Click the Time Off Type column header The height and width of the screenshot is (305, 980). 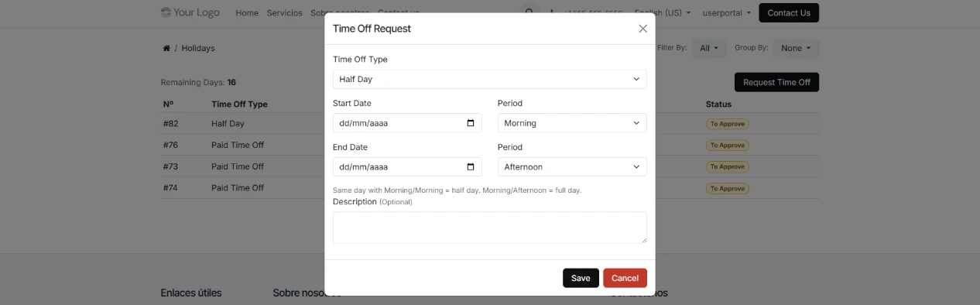(239, 105)
